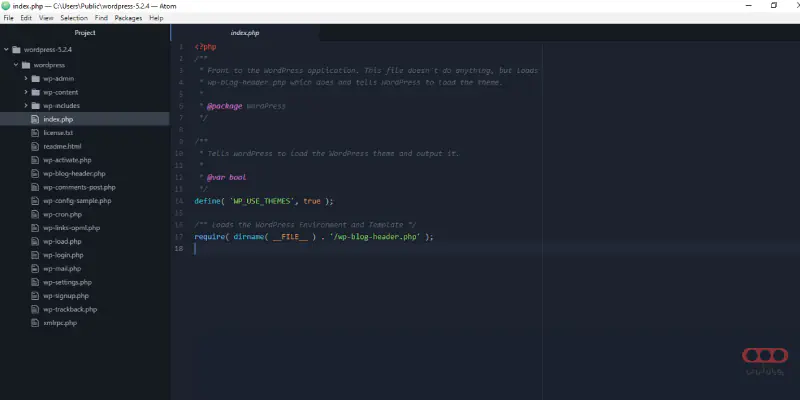Open wp-cron.php file name
The height and width of the screenshot is (400, 800).
point(63,214)
